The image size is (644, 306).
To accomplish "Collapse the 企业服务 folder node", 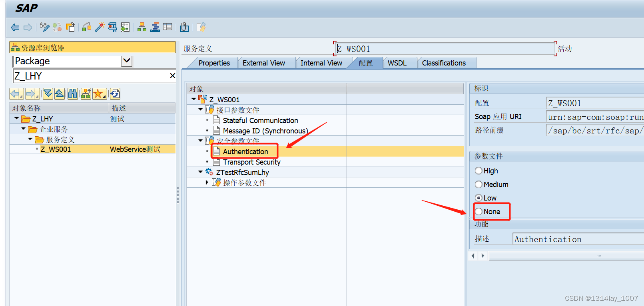I will 24,129.
